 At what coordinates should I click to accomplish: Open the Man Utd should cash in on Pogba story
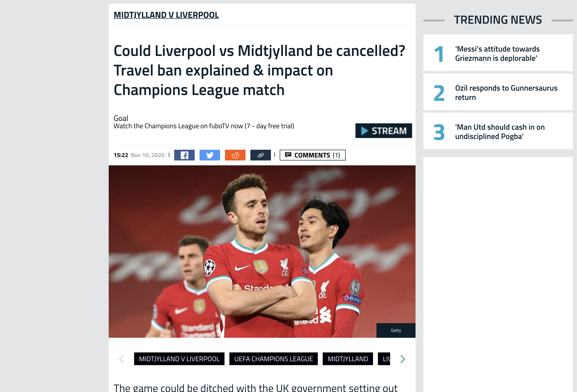click(500, 132)
